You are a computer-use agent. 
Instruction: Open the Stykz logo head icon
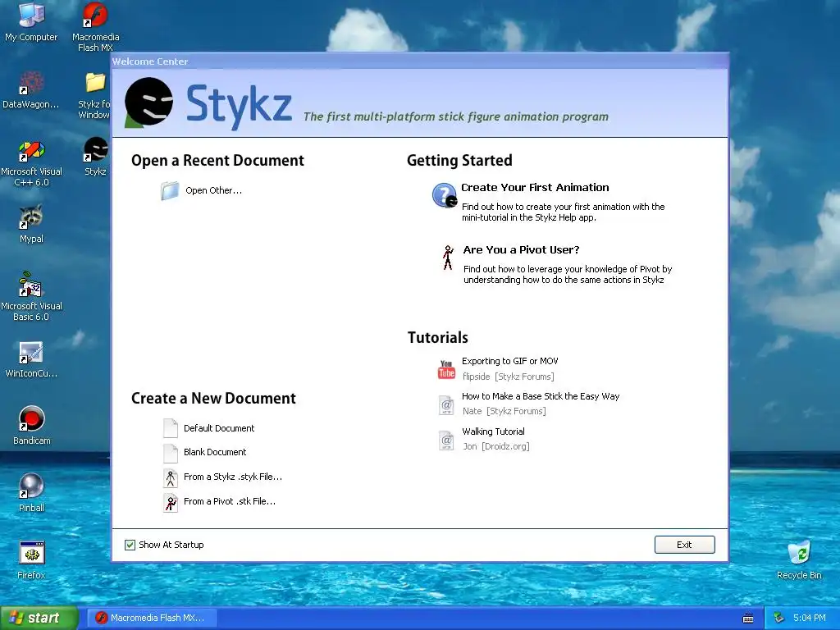pos(149,102)
